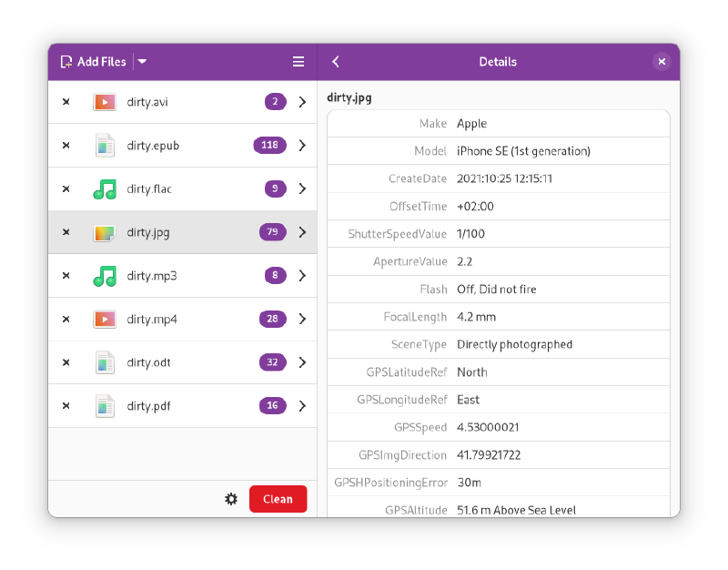Viewport: 728px width, 570px height.
Task: Expand dirty.epub details chevron
Action: tap(302, 146)
